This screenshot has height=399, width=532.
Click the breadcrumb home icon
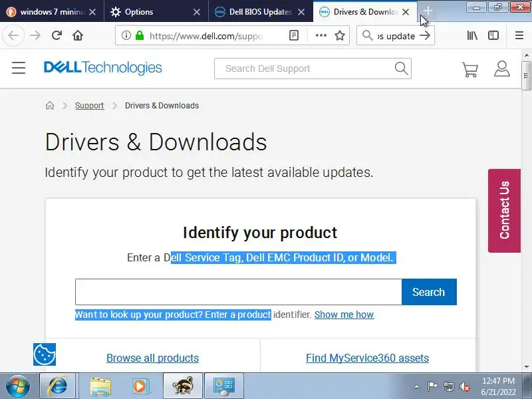[50, 106]
